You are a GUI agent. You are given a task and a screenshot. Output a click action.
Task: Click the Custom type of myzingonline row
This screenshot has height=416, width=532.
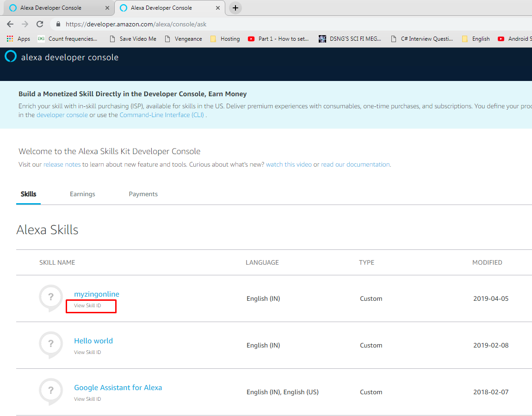(371, 298)
